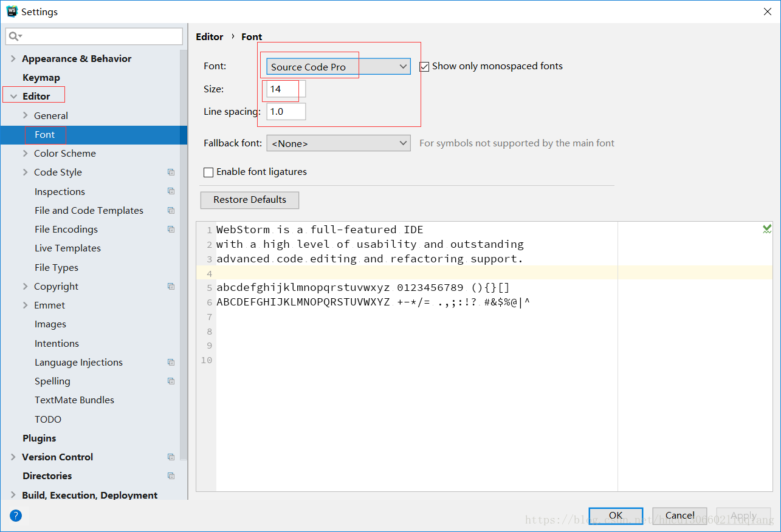Click preview line starting with WebStorm
Screen dimensions: 781x532
click(320, 230)
